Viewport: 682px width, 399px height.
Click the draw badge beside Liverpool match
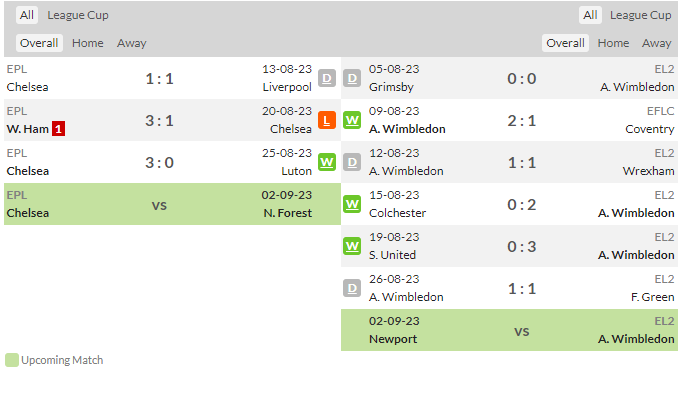(327, 78)
